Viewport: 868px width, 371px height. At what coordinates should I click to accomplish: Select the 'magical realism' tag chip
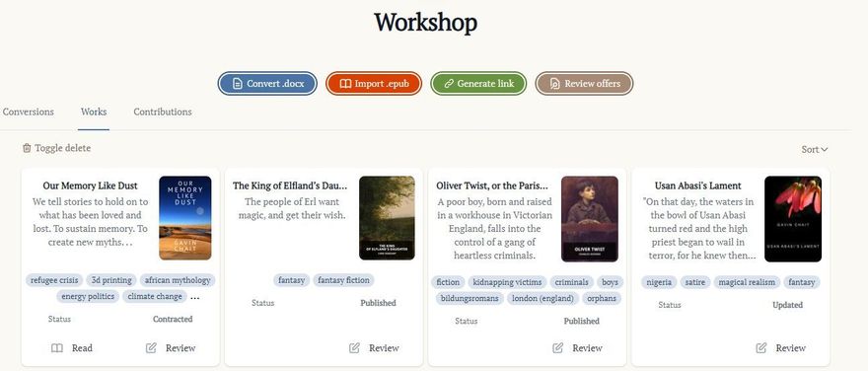(747, 282)
